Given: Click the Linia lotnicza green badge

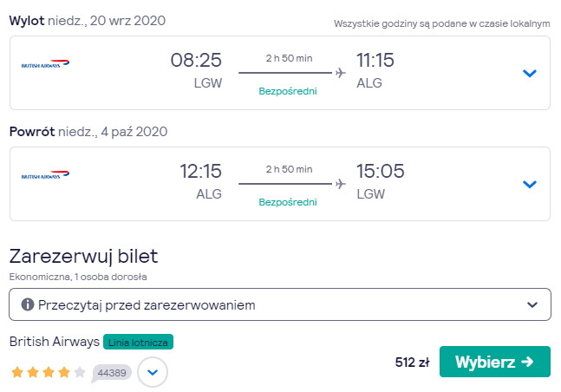Looking at the screenshot, I should click(x=138, y=342).
